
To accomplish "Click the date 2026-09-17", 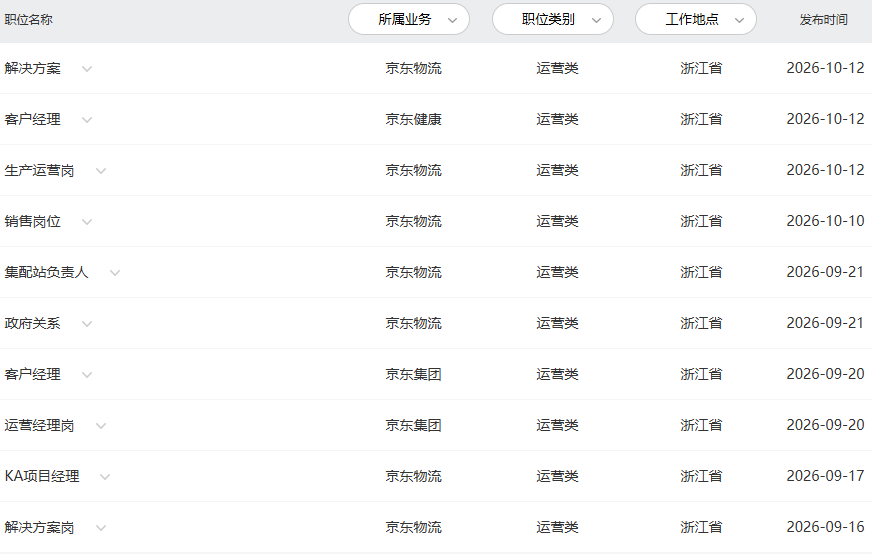I will [x=825, y=476].
